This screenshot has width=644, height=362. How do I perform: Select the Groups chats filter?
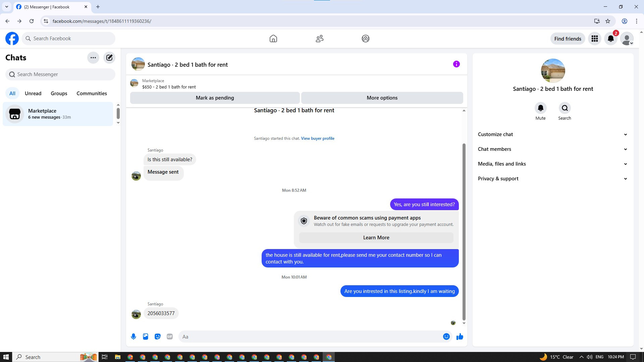pyautogui.click(x=59, y=94)
